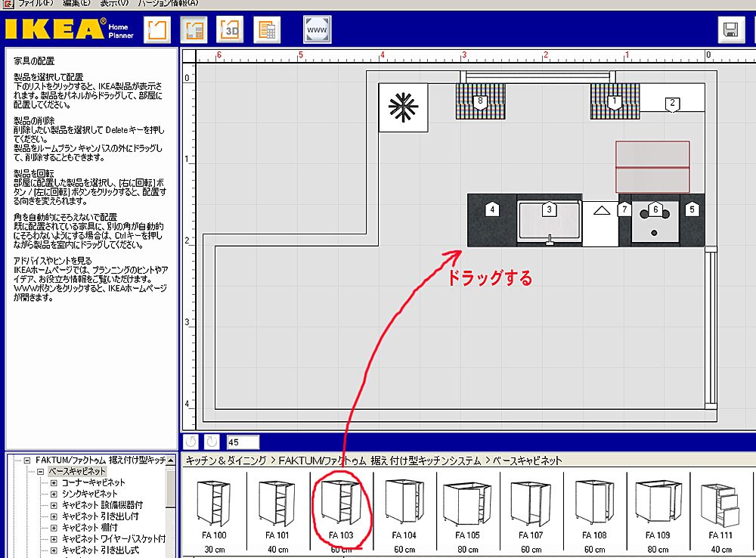Collapse the FAKTUM tree node
This screenshot has height=558, width=756.
(x=27, y=460)
